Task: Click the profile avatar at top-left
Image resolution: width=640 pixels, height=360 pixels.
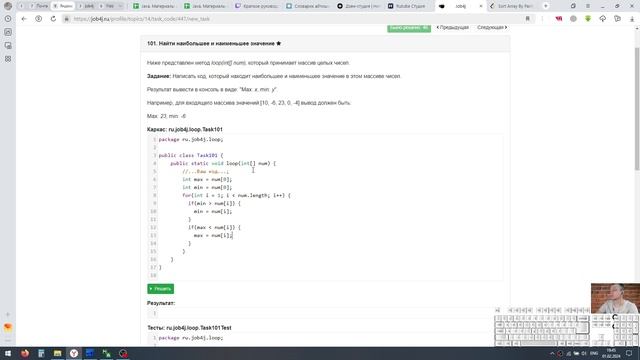Action: click(8, 6)
